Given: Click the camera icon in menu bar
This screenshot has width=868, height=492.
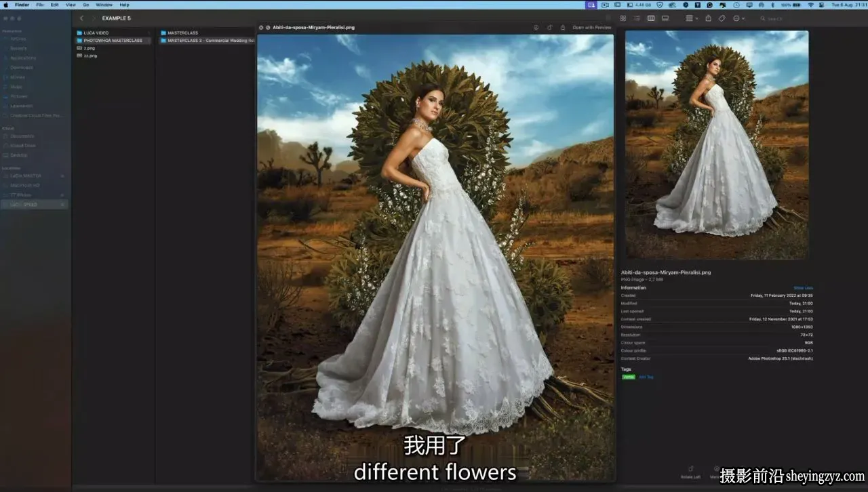Looking at the screenshot, I should point(605,5).
